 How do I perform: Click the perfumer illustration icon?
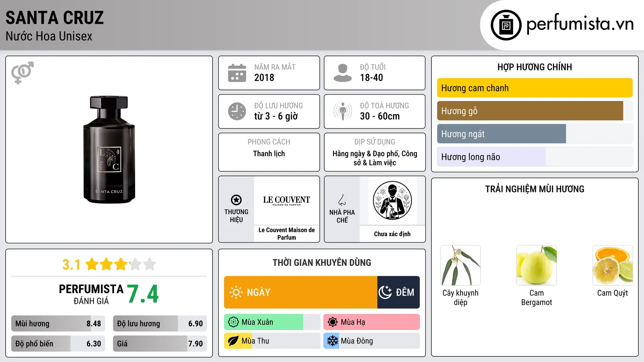pos(392,200)
